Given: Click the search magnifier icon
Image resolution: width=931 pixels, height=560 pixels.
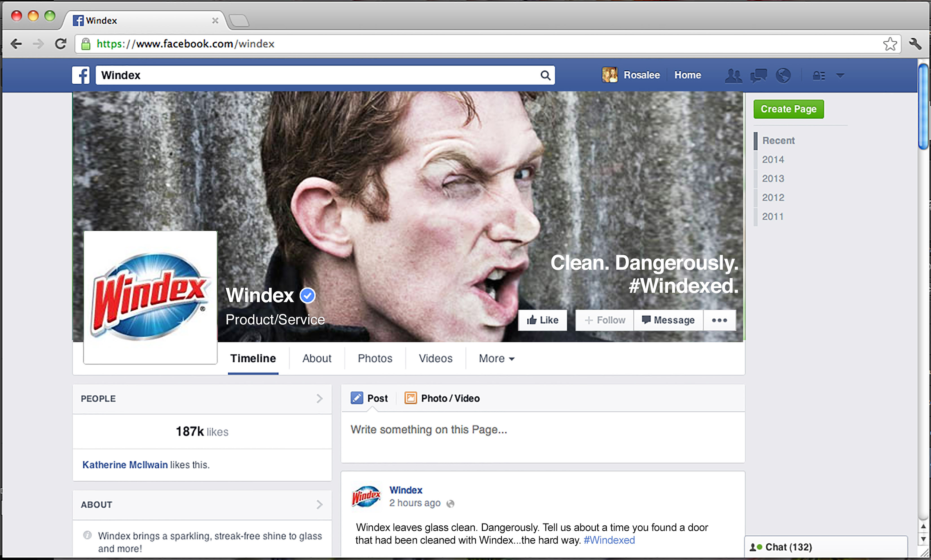Looking at the screenshot, I should tap(545, 76).
